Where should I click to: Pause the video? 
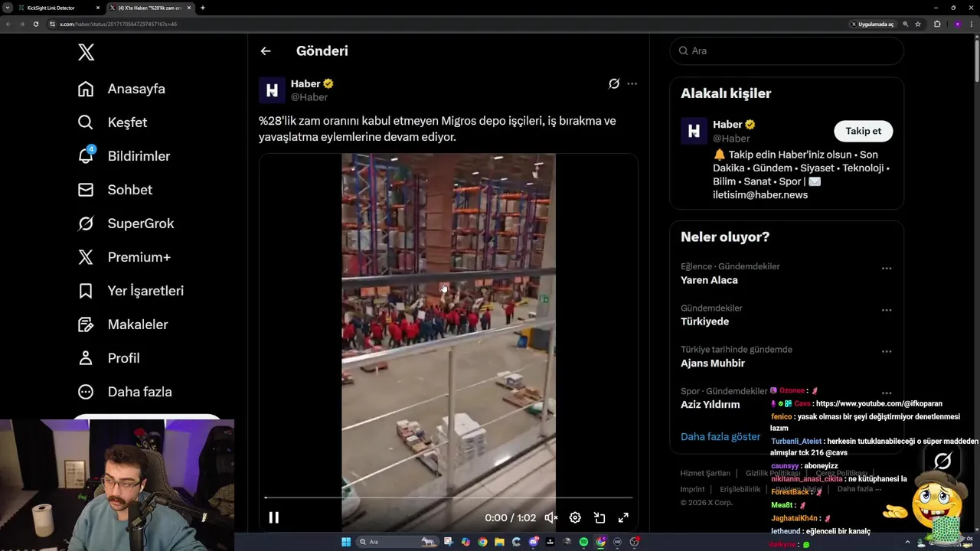pos(273,517)
